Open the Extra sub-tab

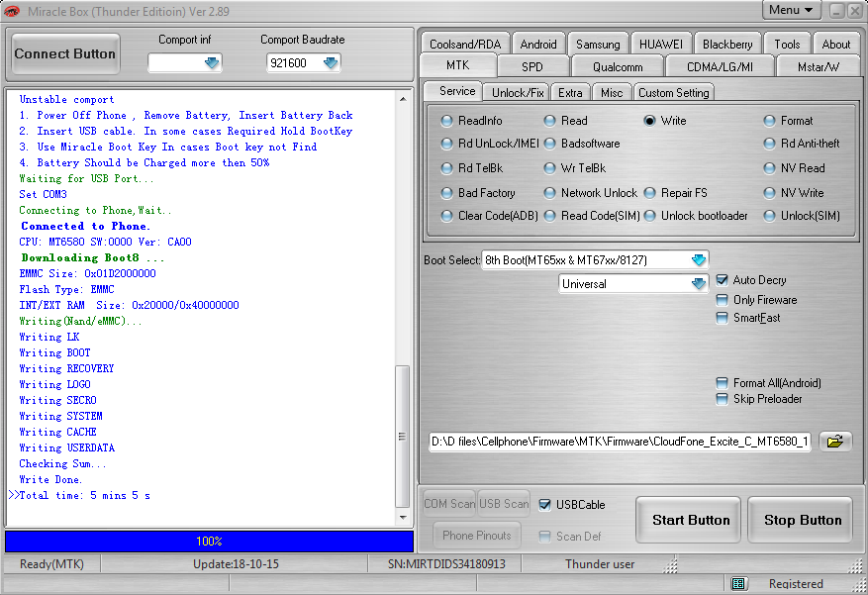tap(570, 92)
